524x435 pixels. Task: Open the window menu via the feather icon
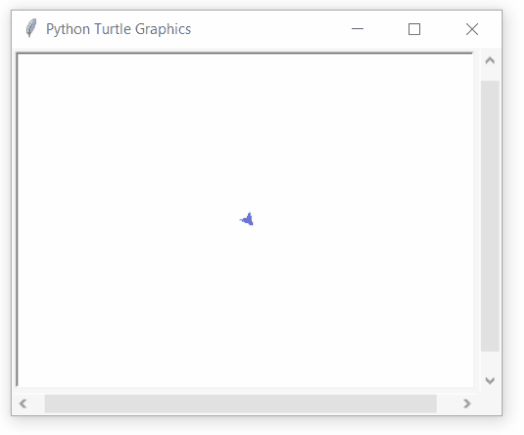[x=31, y=28]
